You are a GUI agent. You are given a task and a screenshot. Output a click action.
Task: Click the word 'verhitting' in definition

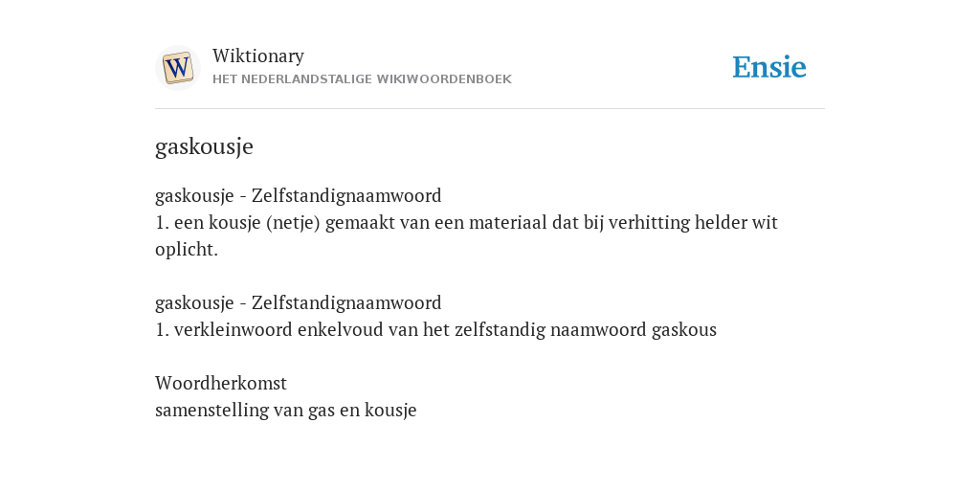[649, 222]
